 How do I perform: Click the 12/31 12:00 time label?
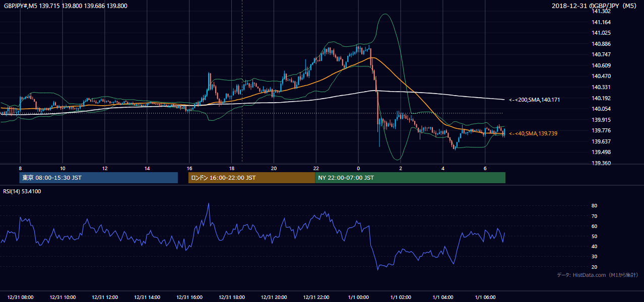click(105, 297)
